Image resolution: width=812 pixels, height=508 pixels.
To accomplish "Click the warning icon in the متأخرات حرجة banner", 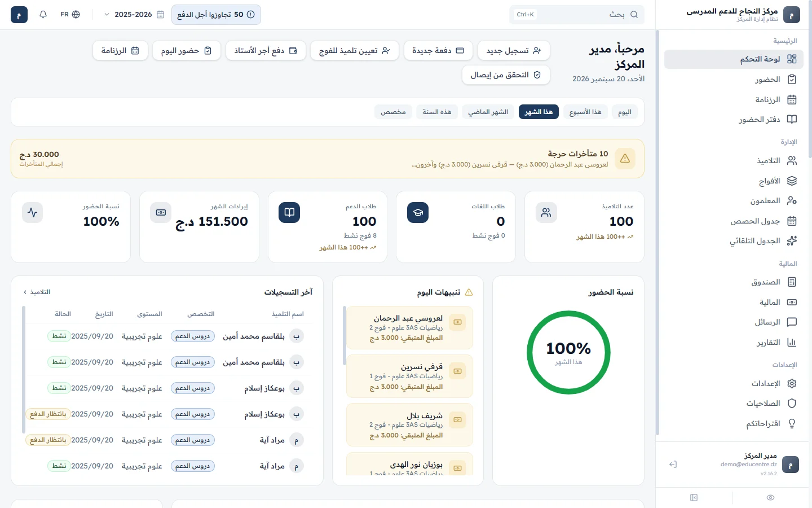I will (625, 159).
